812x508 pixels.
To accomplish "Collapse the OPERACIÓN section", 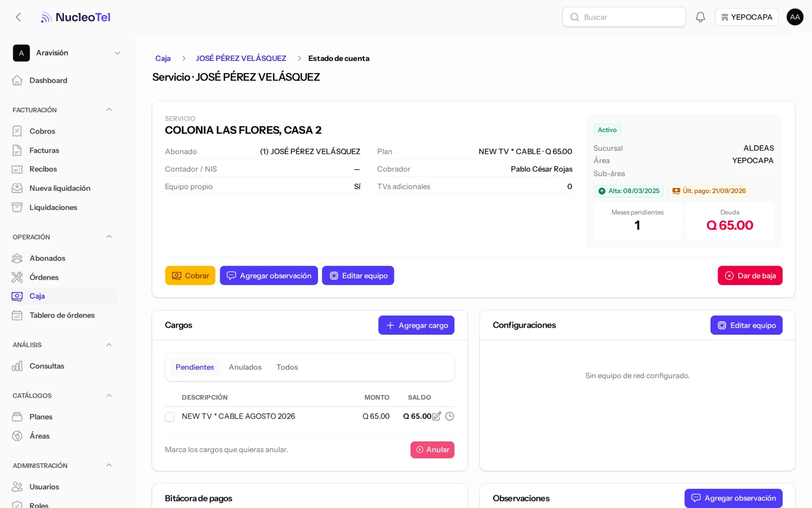I will [x=109, y=237].
